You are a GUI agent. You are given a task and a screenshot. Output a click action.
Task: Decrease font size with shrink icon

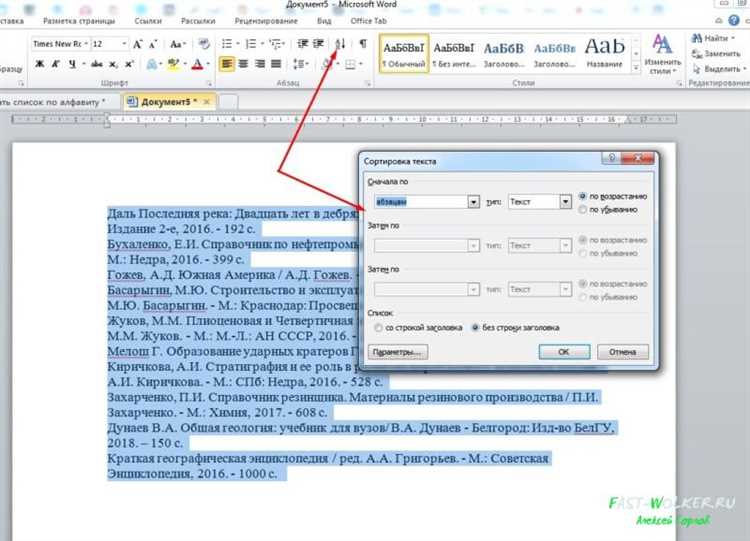(x=153, y=44)
